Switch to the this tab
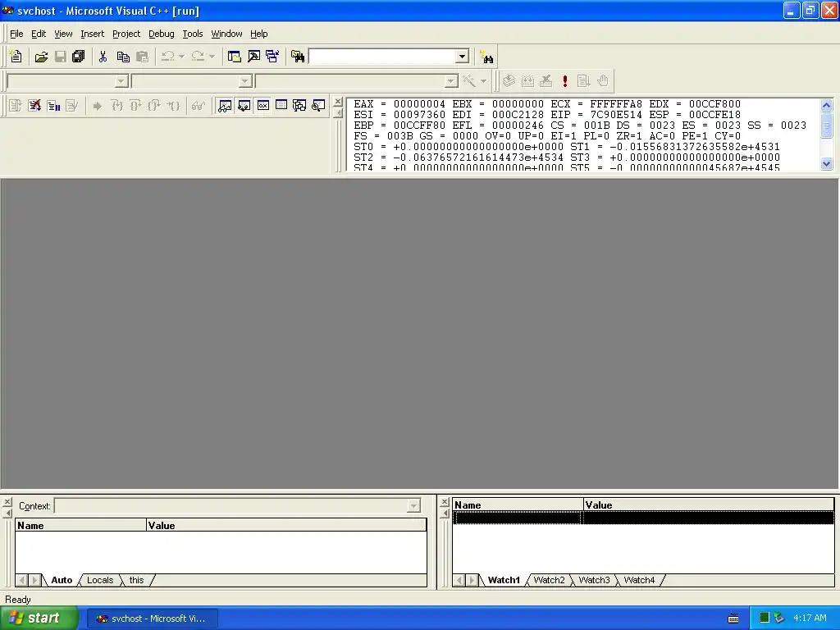 tap(137, 580)
